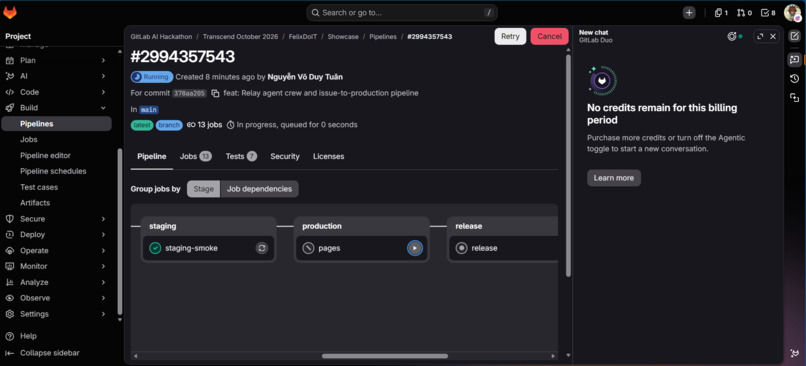Click the Analyze chart icon in the sidebar
The height and width of the screenshot is (366, 806).
coord(9,283)
